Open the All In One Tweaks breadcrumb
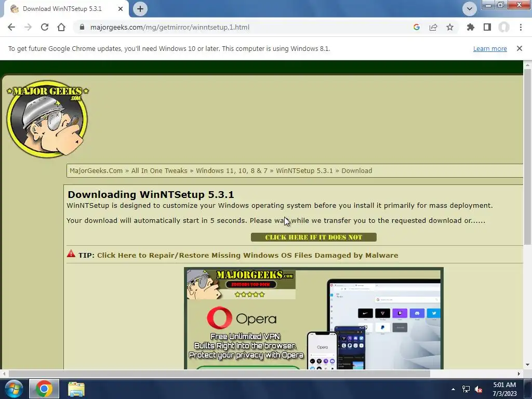Viewport: 532px width, 399px height. pyautogui.click(x=159, y=170)
